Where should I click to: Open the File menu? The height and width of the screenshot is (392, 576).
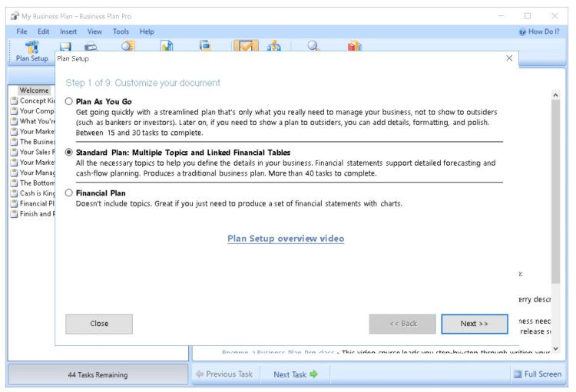pos(22,31)
